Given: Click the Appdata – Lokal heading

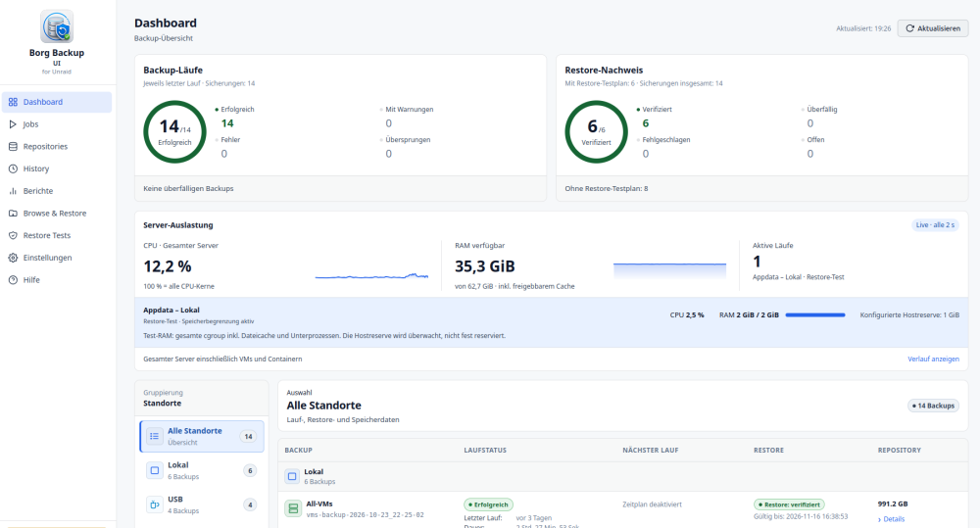Looking at the screenshot, I should (x=171, y=310).
